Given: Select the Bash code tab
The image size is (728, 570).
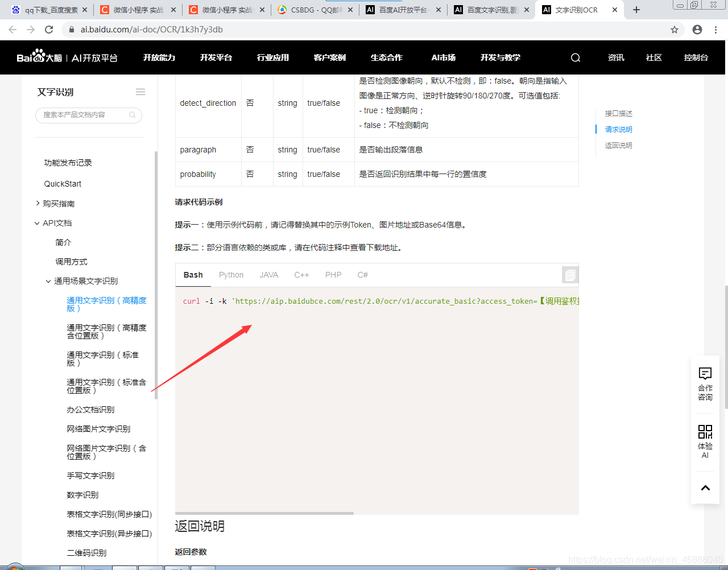Looking at the screenshot, I should pyautogui.click(x=193, y=275).
